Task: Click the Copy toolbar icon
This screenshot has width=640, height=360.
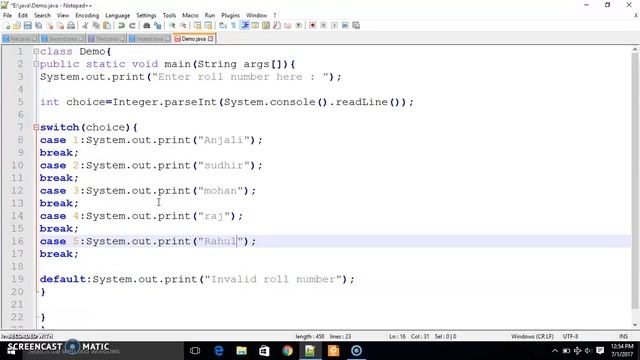Action: (96, 25)
